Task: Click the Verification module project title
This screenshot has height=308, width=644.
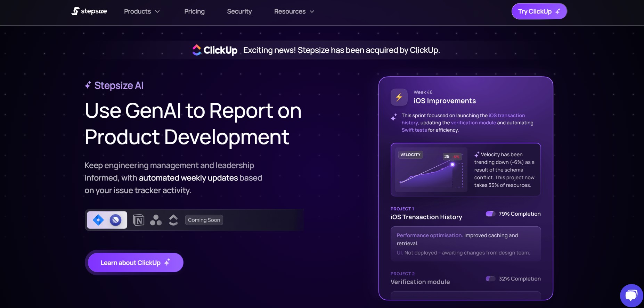Action: point(420,282)
